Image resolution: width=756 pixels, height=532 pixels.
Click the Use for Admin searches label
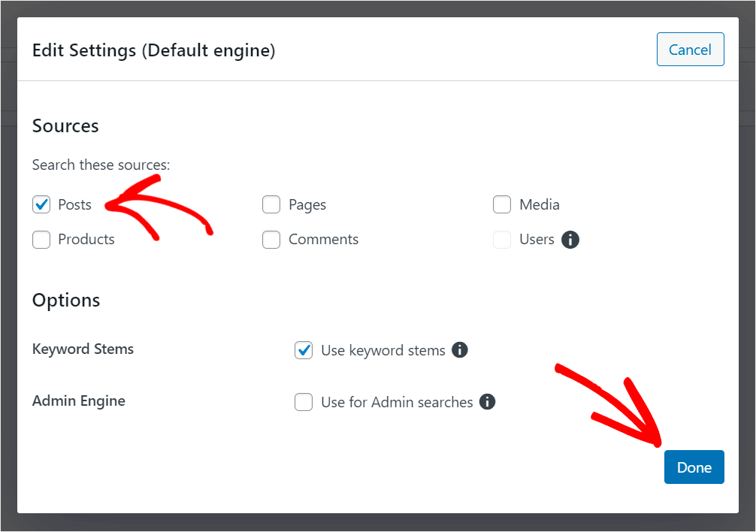tap(398, 402)
